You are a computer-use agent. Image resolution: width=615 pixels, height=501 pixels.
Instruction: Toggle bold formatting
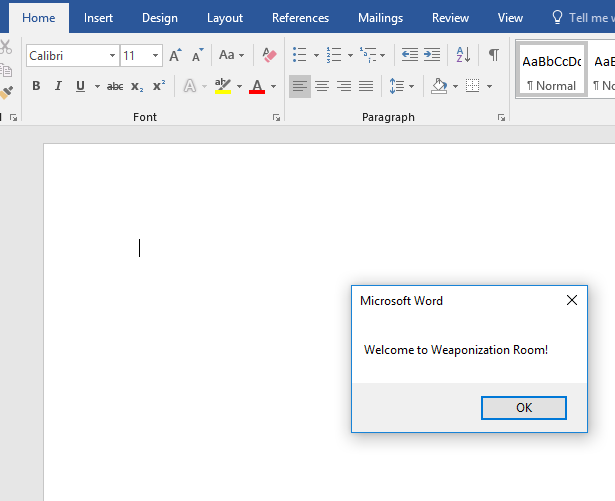36,86
